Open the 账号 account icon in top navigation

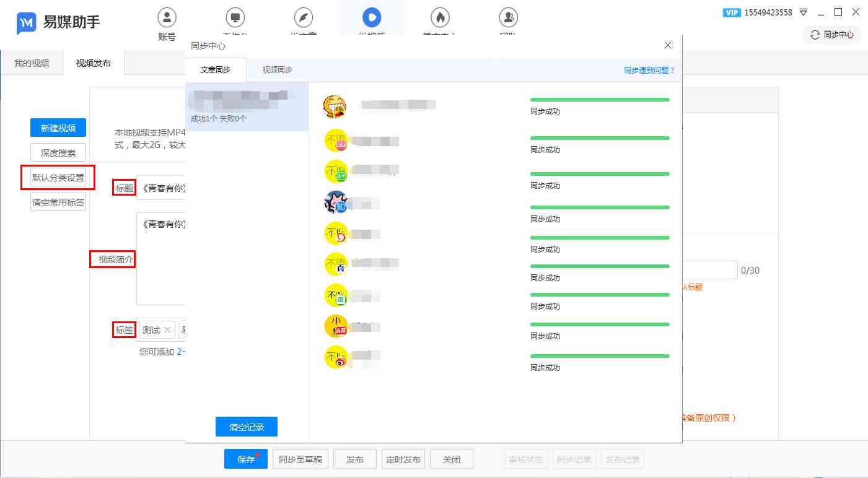[167, 17]
